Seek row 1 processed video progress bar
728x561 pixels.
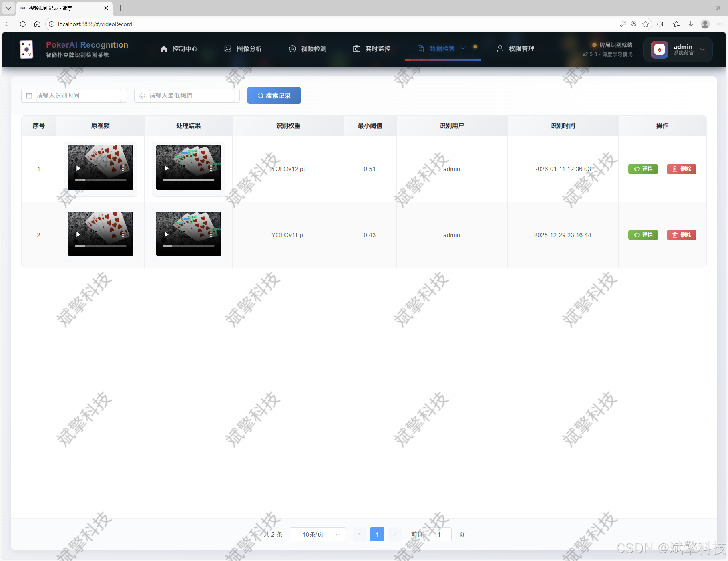(189, 180)
